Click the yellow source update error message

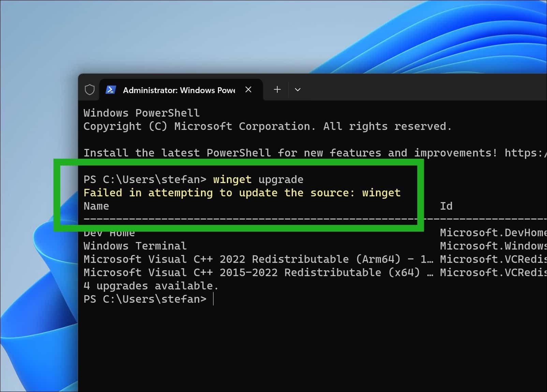click(242, 193)
